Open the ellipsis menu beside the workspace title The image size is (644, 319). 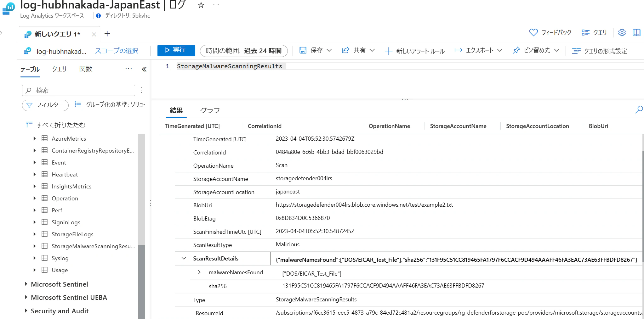click(216, 5)
